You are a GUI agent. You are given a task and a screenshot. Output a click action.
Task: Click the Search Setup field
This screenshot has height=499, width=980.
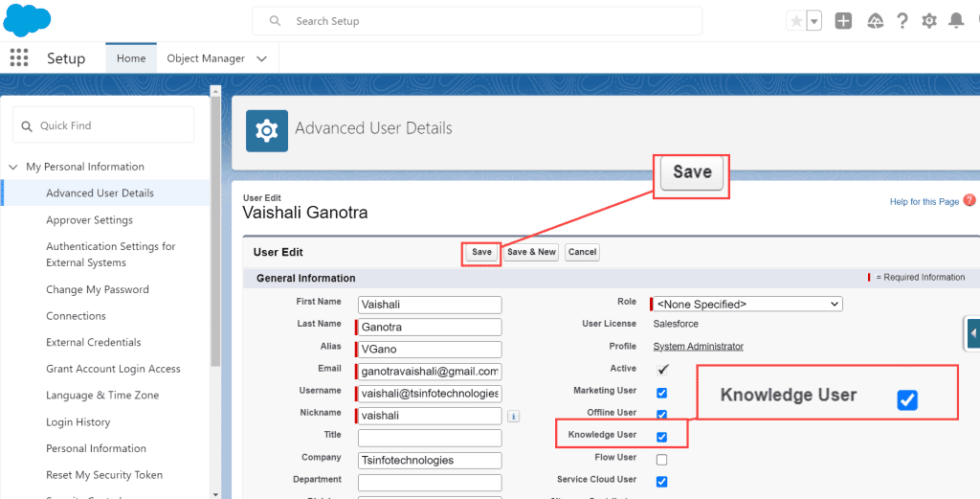tap(477, 21)
